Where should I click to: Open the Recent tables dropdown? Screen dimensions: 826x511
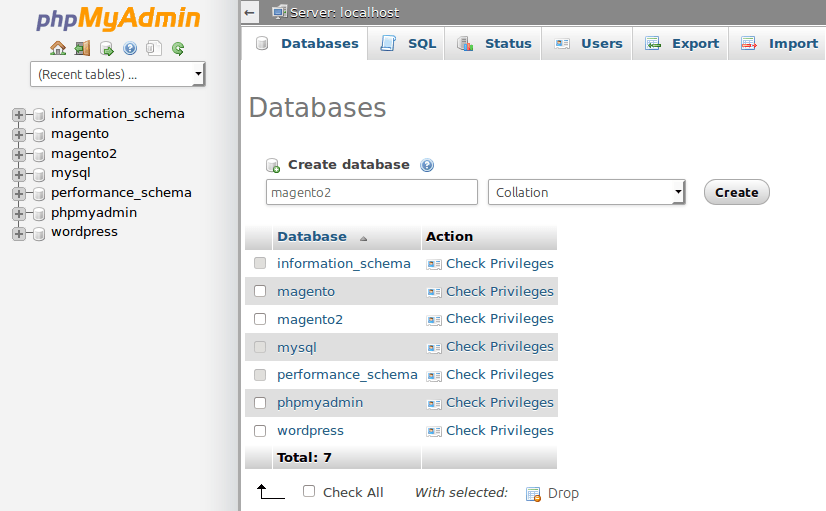click(117, 74)
